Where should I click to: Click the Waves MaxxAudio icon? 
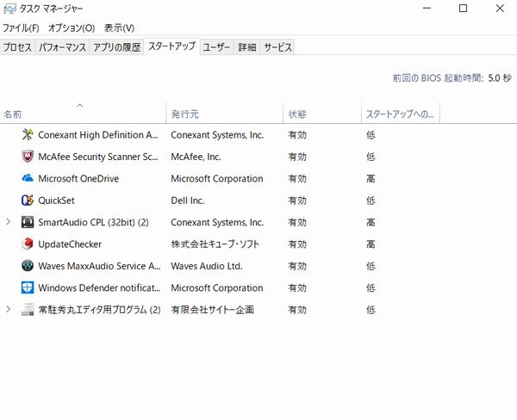point(28,266)
